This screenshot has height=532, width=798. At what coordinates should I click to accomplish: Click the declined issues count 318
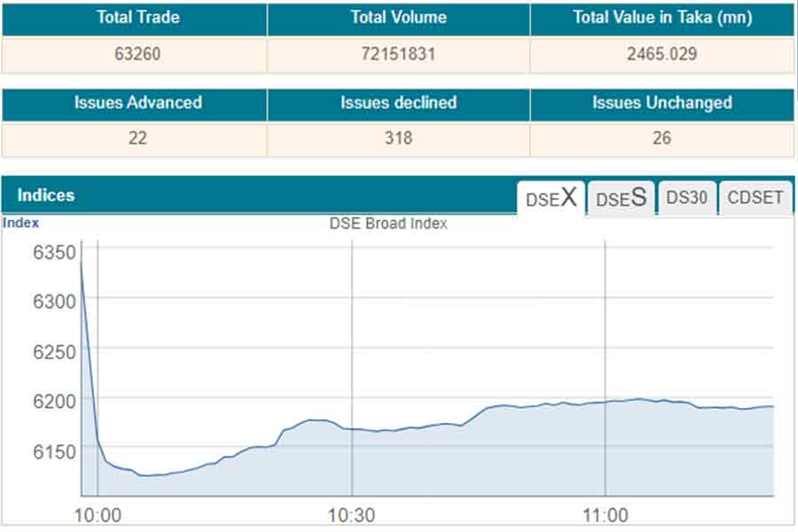pyautogui.click(x=399, y=138)
